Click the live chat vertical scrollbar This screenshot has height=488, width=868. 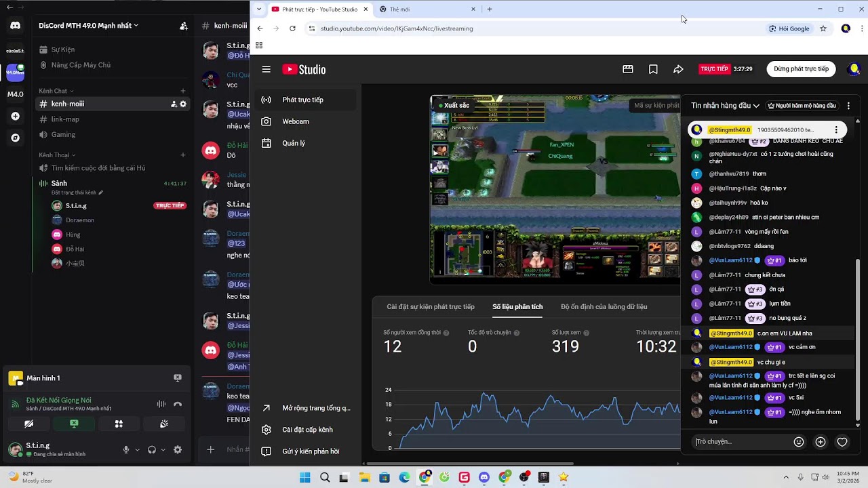pyautogui.click(x=858, y=339)
